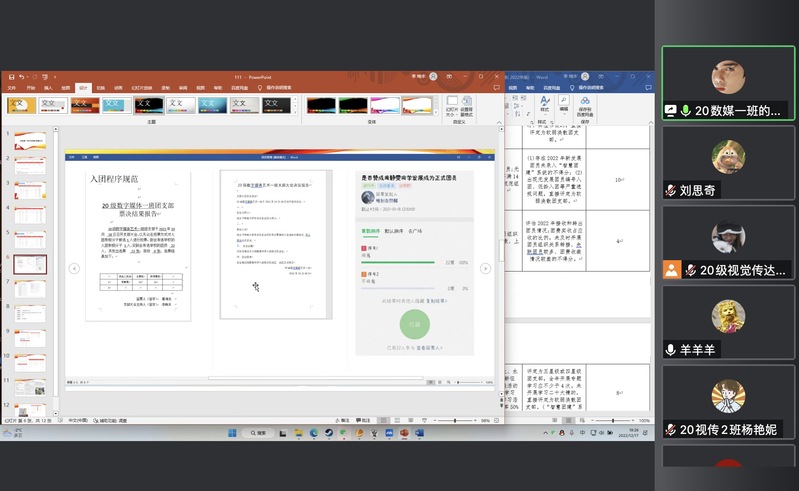Click the Steam icon in the taskbar
The image size is (799, 491).
pos(329,433)
